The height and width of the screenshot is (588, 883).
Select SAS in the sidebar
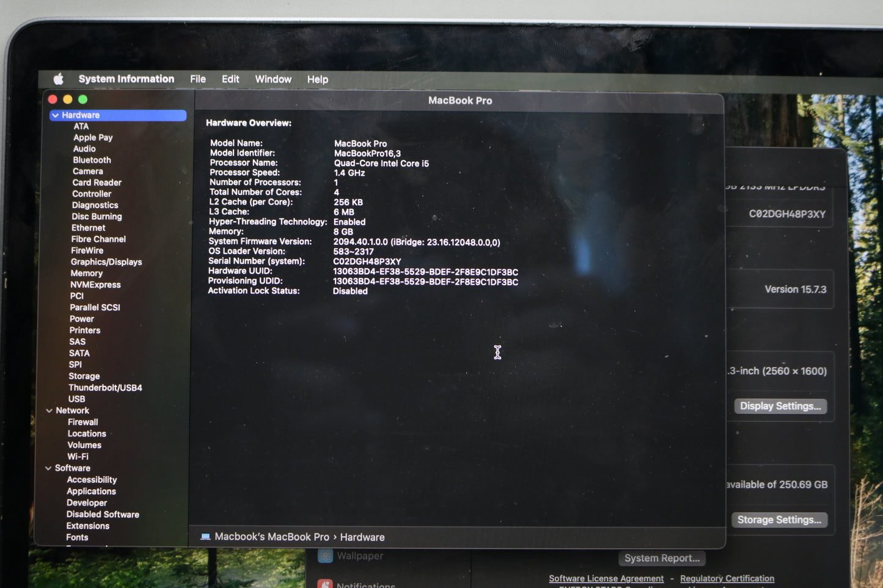tap(78, 342)
